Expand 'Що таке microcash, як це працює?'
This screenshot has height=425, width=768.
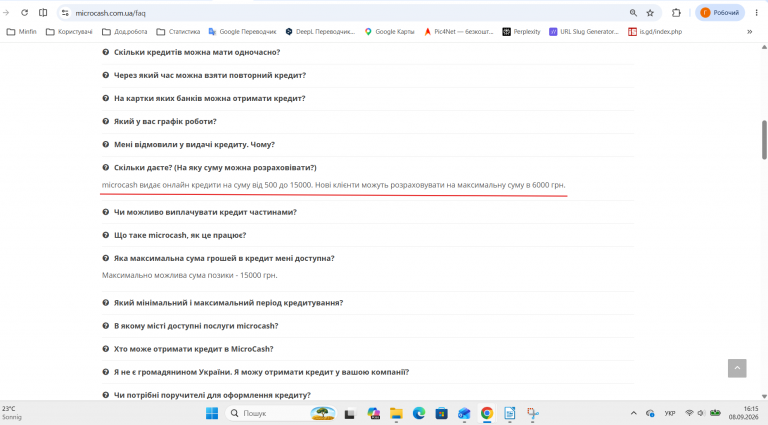(x=180, y=235)
